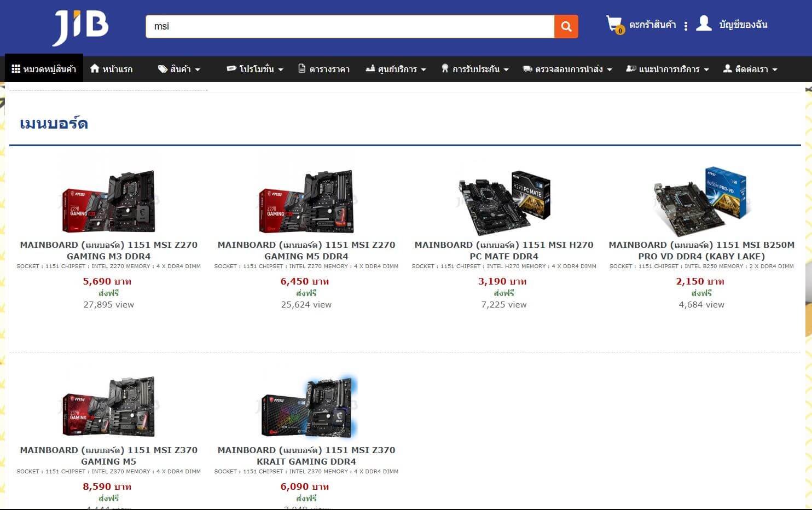Click the 25,624 view count

(306, 305)
